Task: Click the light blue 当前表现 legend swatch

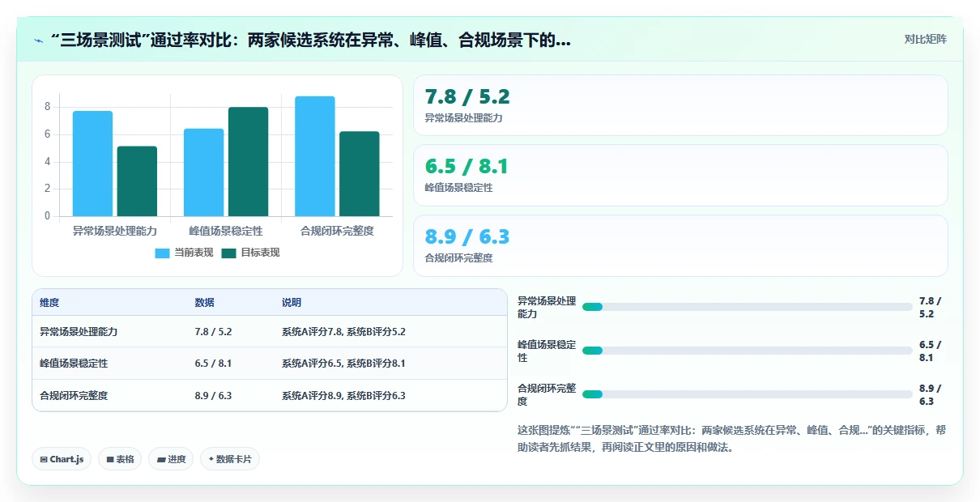Action: [162, 253]
